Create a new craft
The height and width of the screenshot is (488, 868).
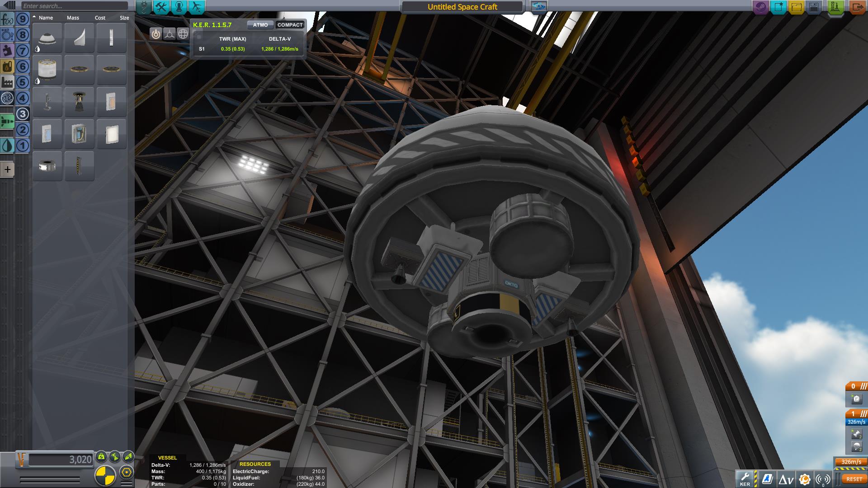[778, 7]
